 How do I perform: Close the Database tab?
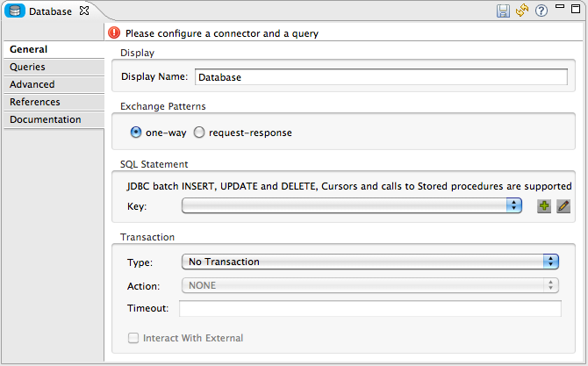coord(84,11)
